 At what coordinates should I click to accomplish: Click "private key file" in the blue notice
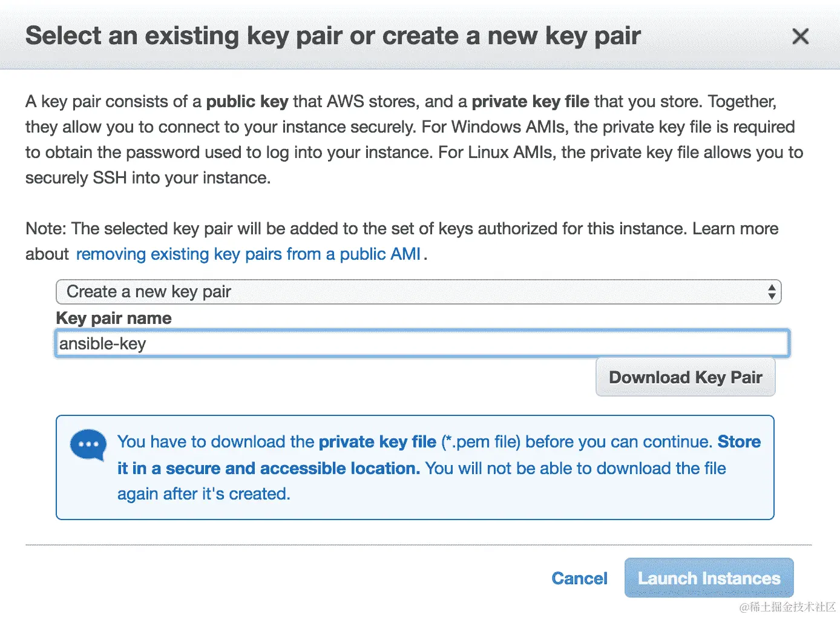point(377,442)
